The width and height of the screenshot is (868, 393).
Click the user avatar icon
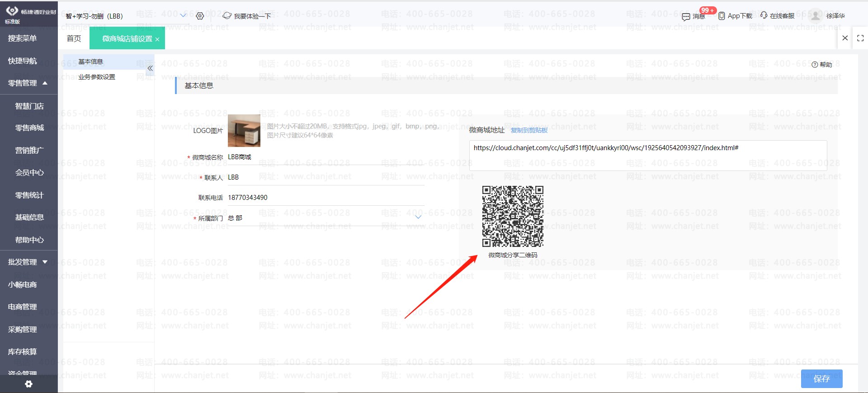(815, 16)
